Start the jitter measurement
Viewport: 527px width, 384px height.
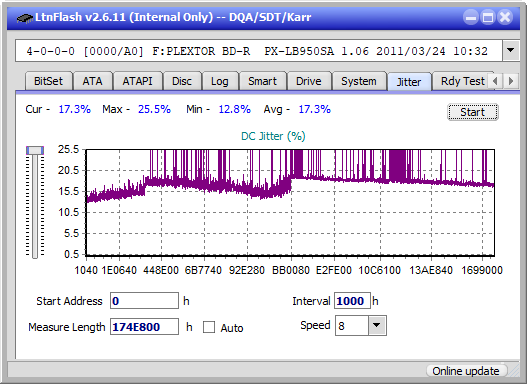pos(473,112)
